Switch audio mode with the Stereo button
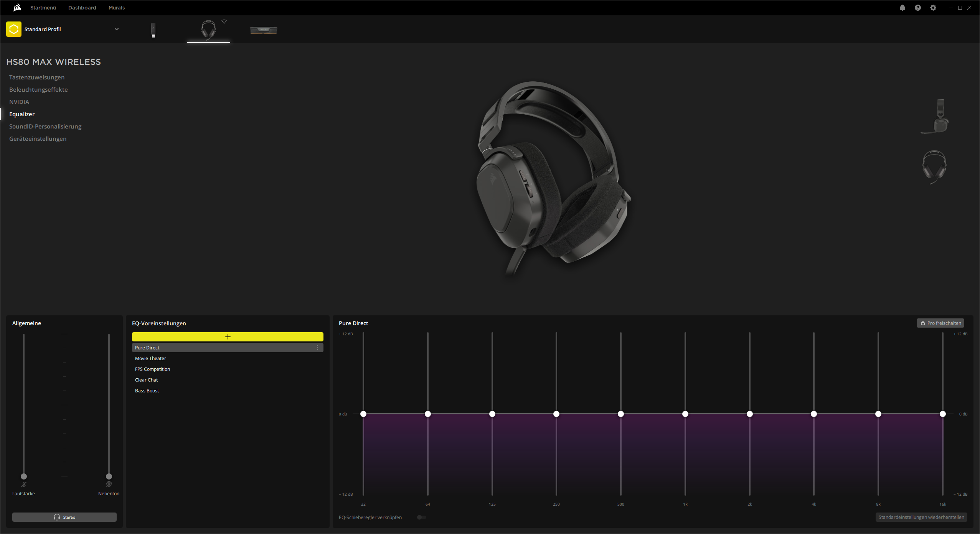 pos(64,517)
